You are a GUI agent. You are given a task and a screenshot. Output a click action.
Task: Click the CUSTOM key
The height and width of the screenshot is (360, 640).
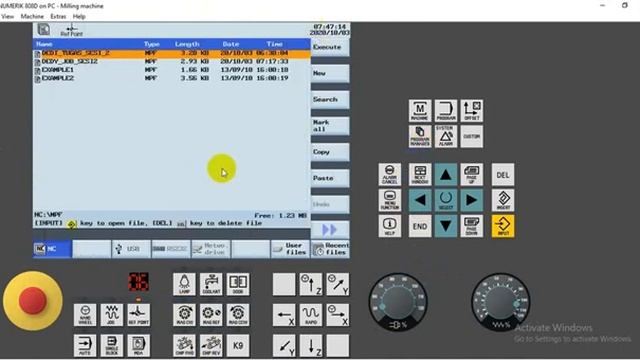[471, 136]
